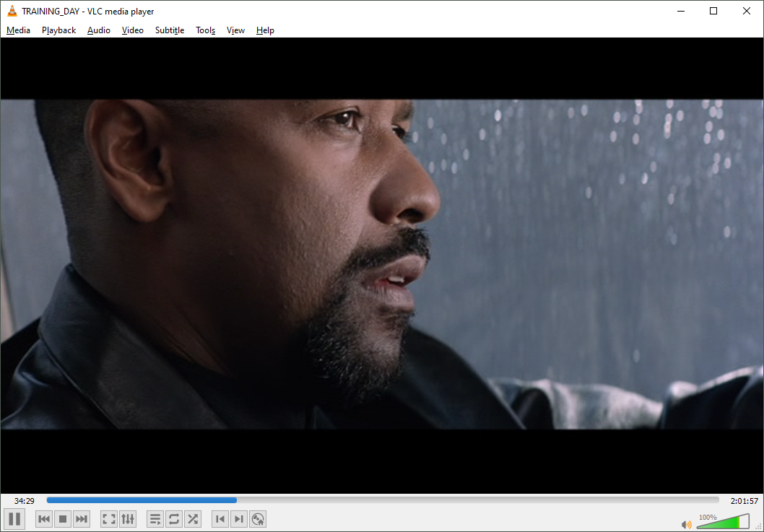Toggle fullscreen video mode

tap(108, 519)
